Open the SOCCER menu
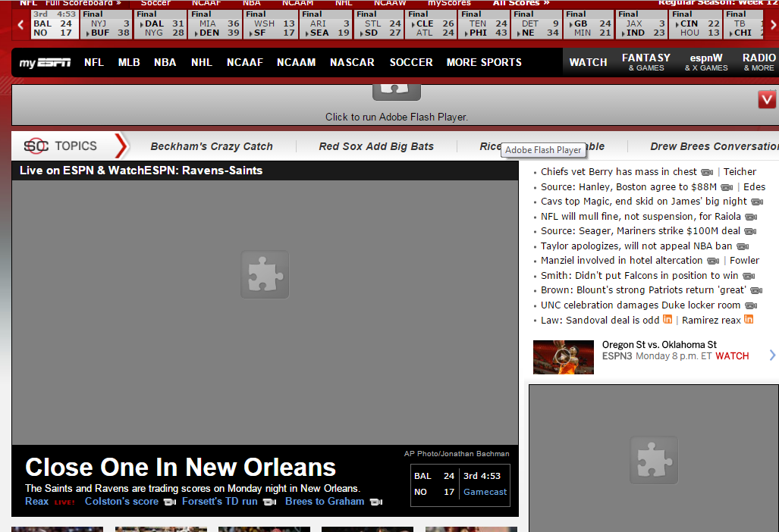This screenshot has height=532, width=779. [411, 63]
